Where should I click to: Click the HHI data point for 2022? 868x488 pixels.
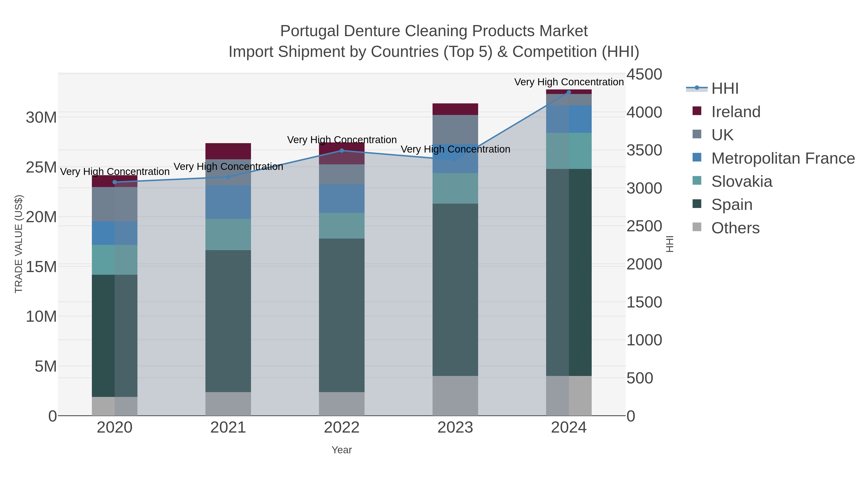342,151
